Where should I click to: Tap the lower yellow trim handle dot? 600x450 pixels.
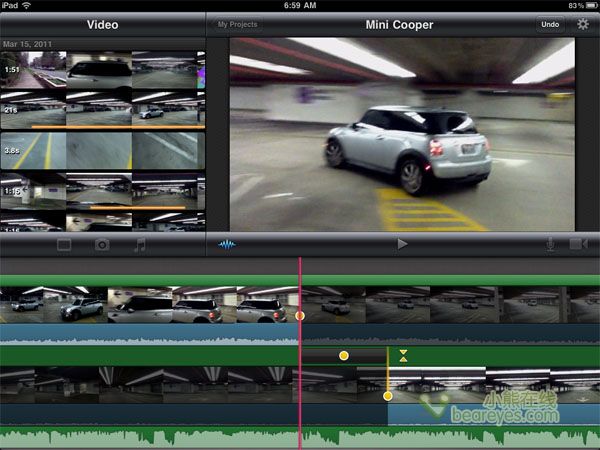point(388,396)
